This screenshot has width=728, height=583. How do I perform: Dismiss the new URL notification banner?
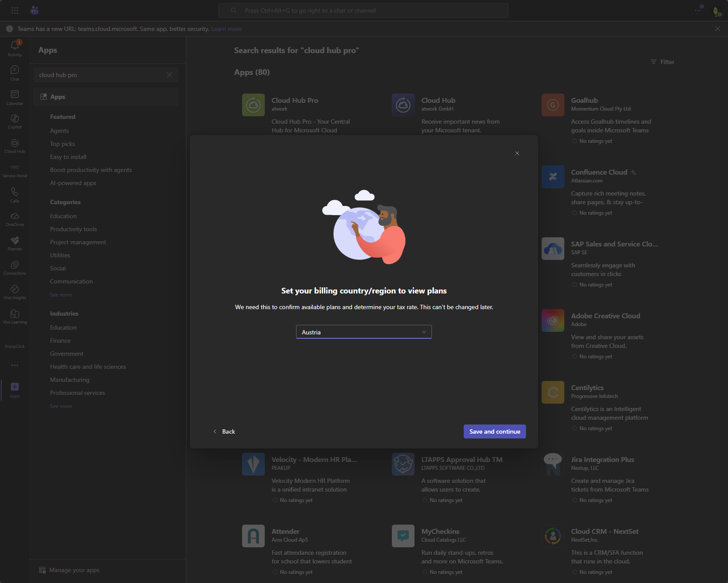coord(718,29)
